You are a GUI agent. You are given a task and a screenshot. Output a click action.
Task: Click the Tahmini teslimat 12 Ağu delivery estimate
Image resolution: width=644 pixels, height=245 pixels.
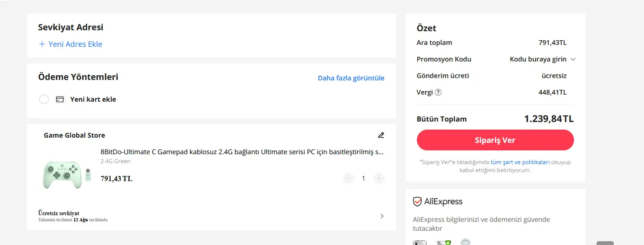coord(73,220)
